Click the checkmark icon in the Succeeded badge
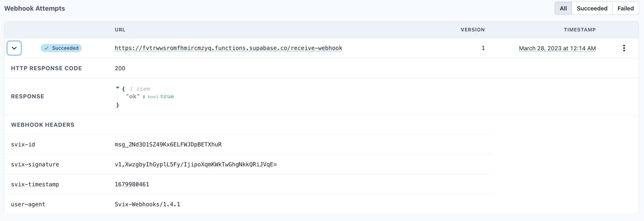Viewport: 644px width, 221px height. (47, 48)
